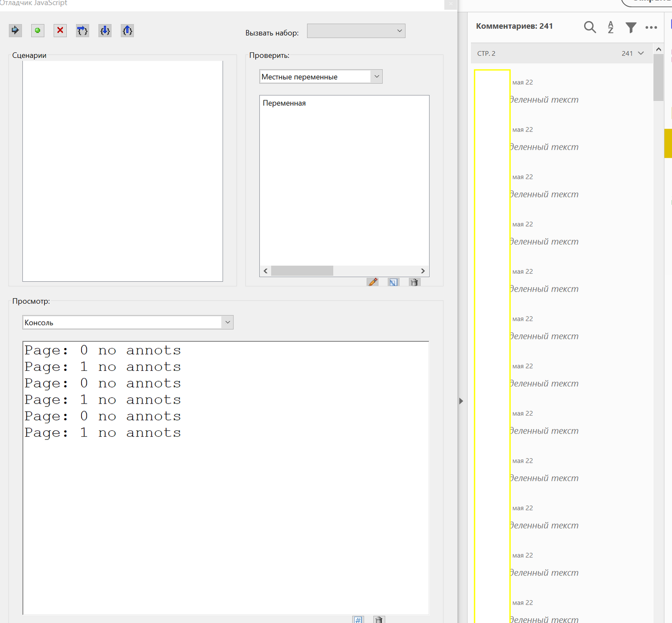Click the variables horizontal scrollbar thumb
The height and width of the screenshot is (623, 672).
tap(302, 271)
